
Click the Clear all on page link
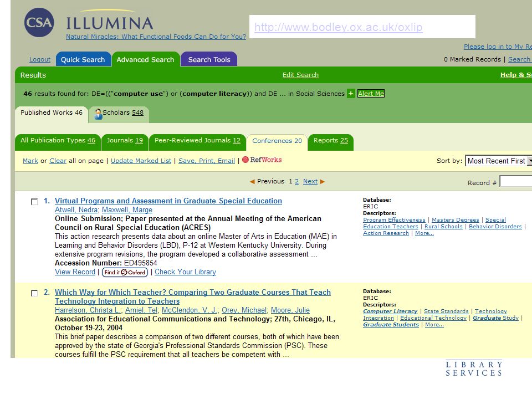tap(58, 161)
